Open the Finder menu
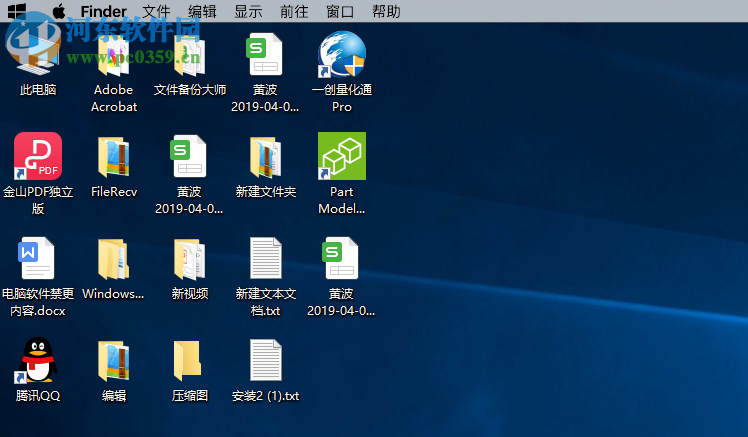The height and width of the screenshot is (437, 748). click(x=104, y=11)
